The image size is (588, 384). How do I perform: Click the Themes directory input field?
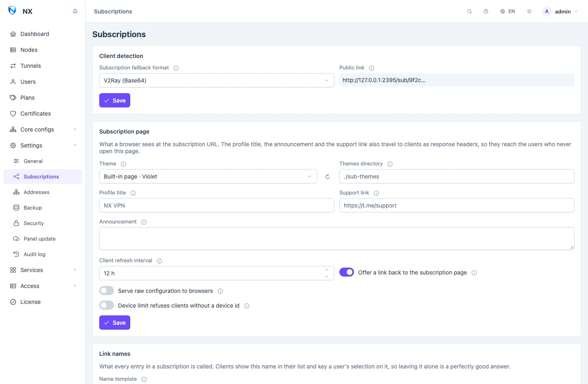[457, 176]
